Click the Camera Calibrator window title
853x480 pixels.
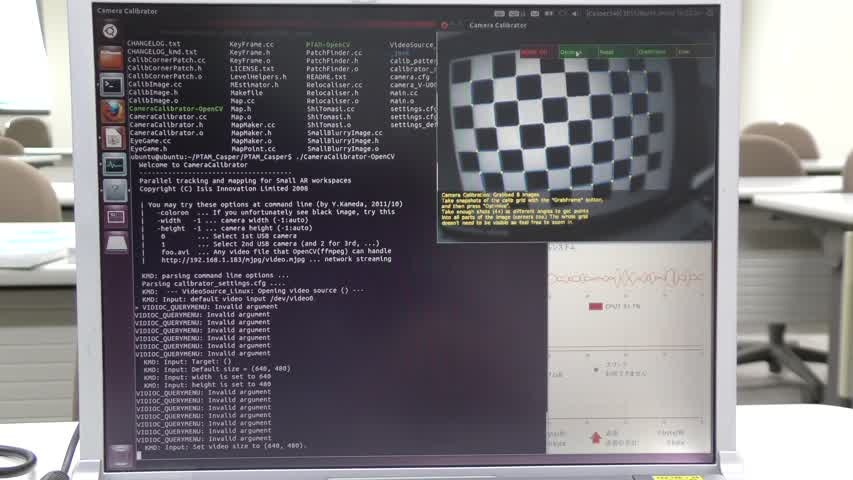[x=498, y=26]
